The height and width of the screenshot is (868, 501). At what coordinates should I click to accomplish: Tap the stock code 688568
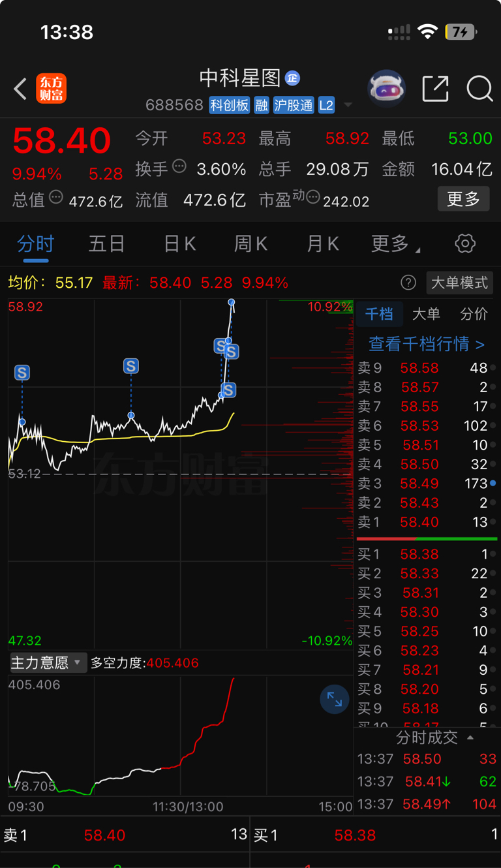174,105
